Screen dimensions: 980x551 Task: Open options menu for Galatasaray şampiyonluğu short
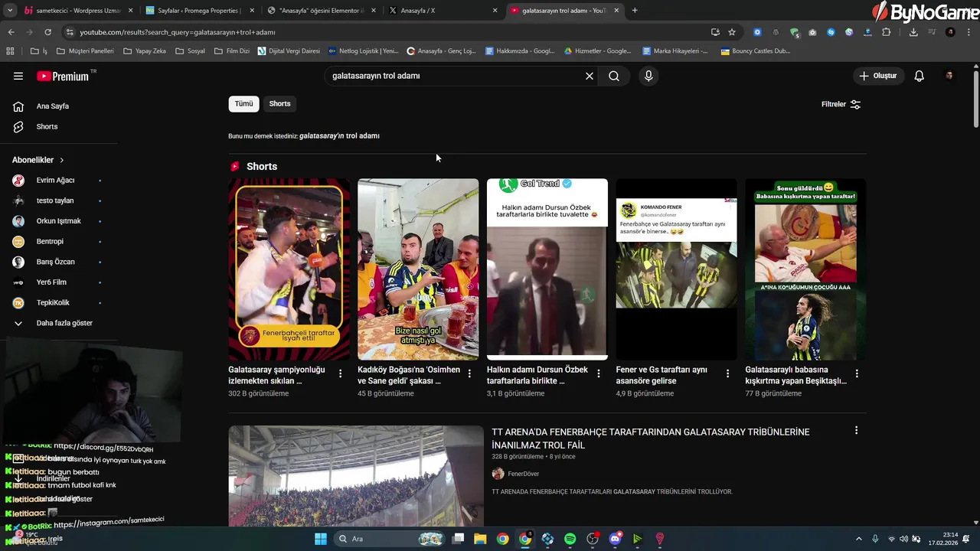(x=340, y=373)
